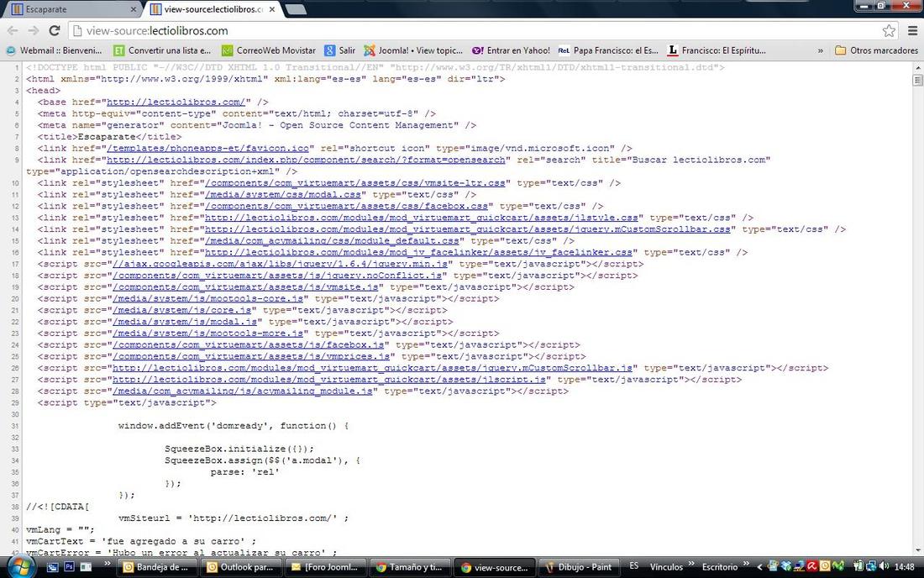Image resolution: width=924 pixels, height=578 pixels.
Task: Open the facebox.css stylesheet link
Action: click(x=346, y=206)
